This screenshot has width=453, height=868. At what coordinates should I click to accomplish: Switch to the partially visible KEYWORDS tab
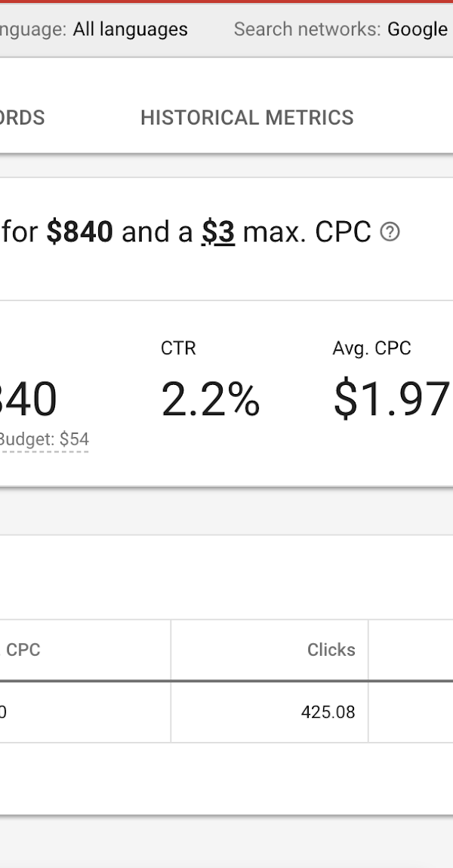point(22,117)
